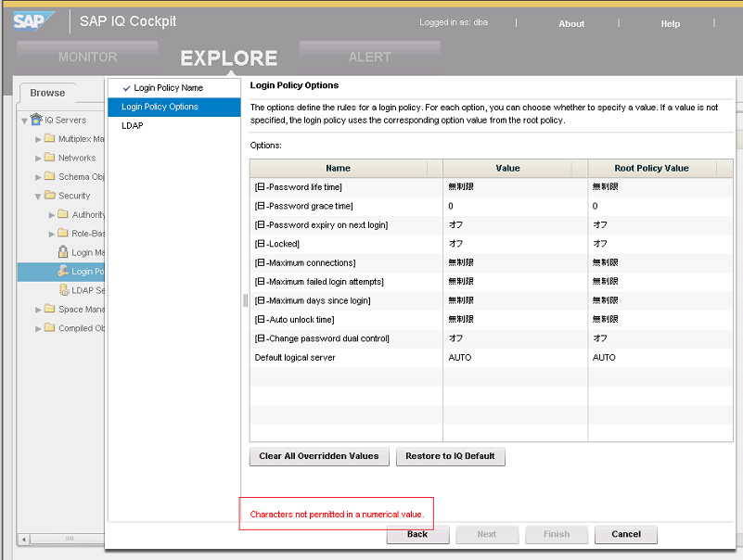Click the SAP logo
743x560 pixels.
point(33,22)
